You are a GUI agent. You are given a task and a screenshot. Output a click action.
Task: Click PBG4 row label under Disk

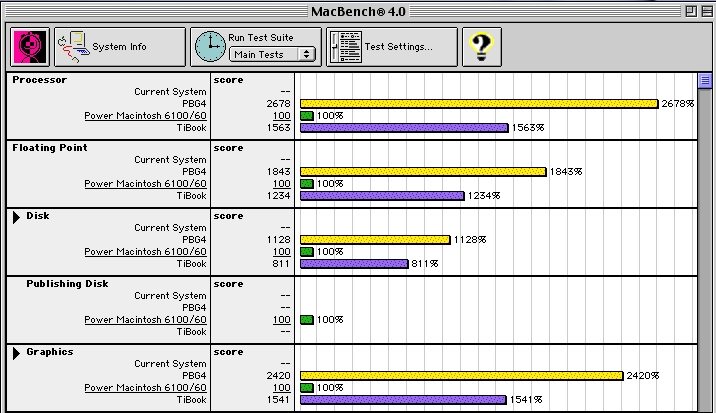pyautogui.click(x=194, y=240)
